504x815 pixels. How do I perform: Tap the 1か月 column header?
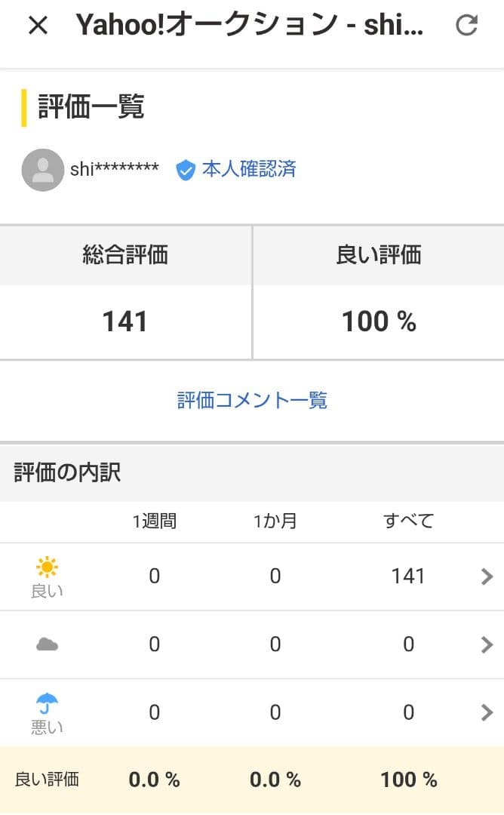coord(275,521)
